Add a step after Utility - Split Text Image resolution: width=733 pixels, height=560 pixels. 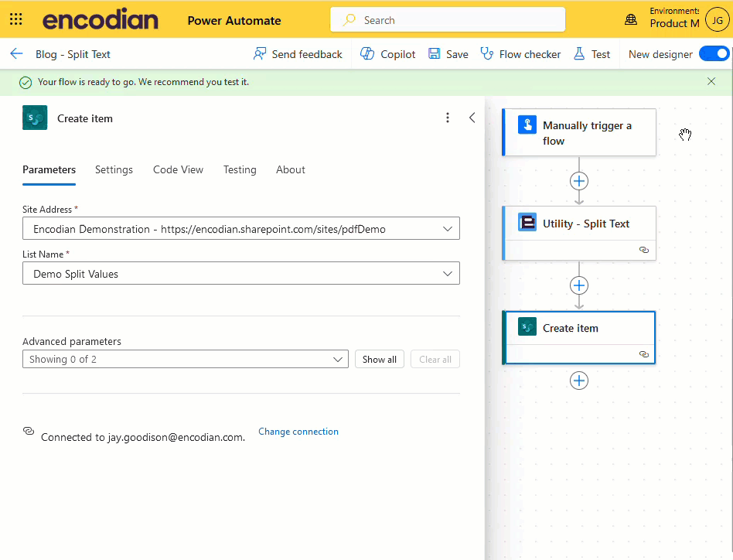point(578,285)
